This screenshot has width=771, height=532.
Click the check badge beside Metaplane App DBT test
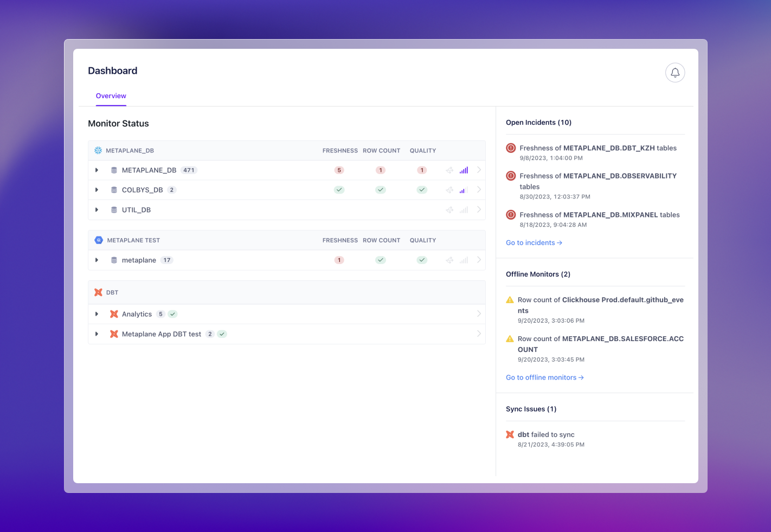pos(222,334)
